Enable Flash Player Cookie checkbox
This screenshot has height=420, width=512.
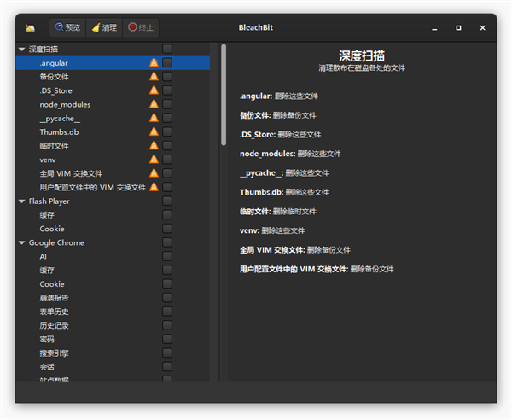click(x=167, y=229)
